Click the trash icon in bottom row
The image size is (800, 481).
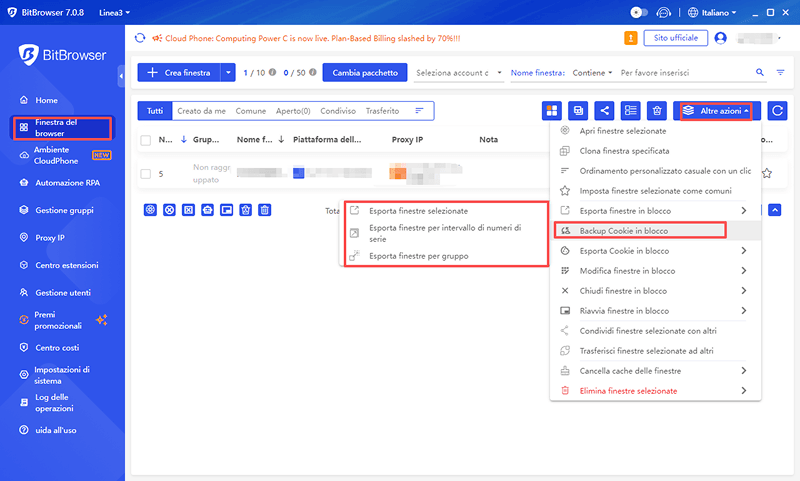(265, 210)
